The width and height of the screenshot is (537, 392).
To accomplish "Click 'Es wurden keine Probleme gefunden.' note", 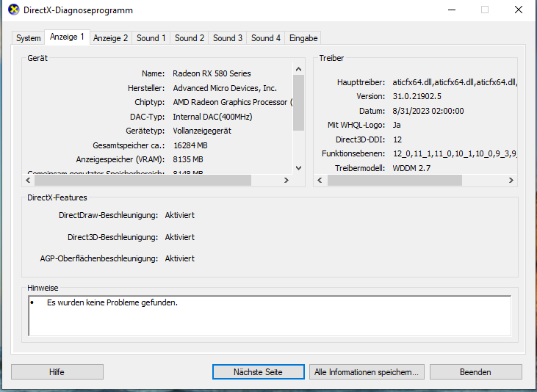I will click(x=112, y=302).
